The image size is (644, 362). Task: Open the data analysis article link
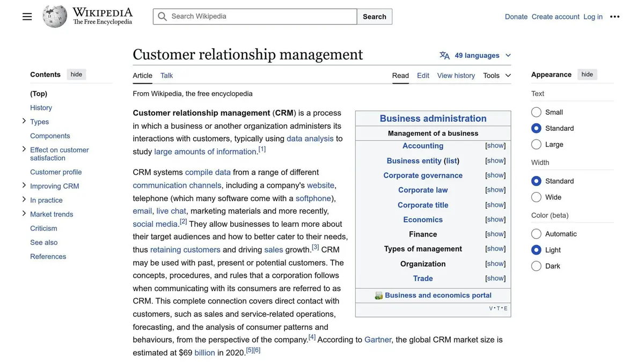tap(310, 138)
